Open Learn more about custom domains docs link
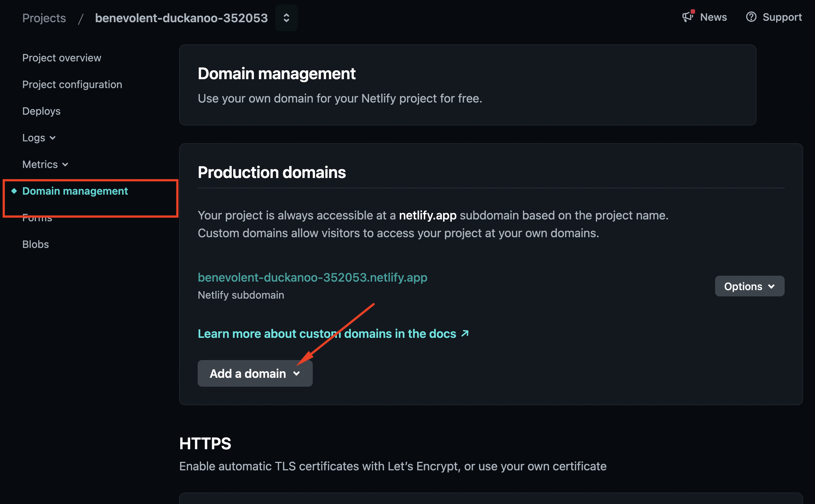 327,333
